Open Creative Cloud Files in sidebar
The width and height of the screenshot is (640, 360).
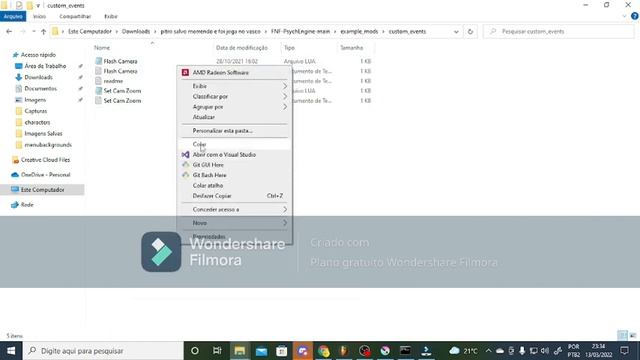tap(45, 160)
